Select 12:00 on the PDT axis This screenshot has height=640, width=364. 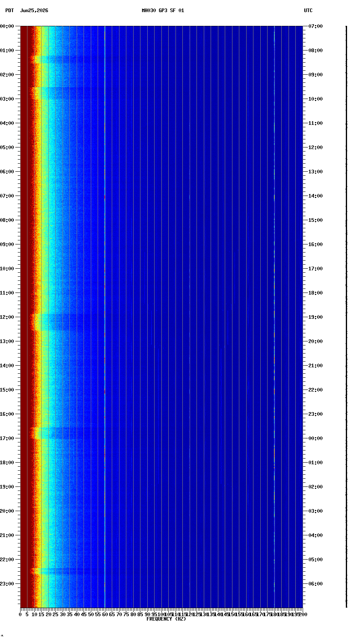pyautogui.click(x=7, y=317)
